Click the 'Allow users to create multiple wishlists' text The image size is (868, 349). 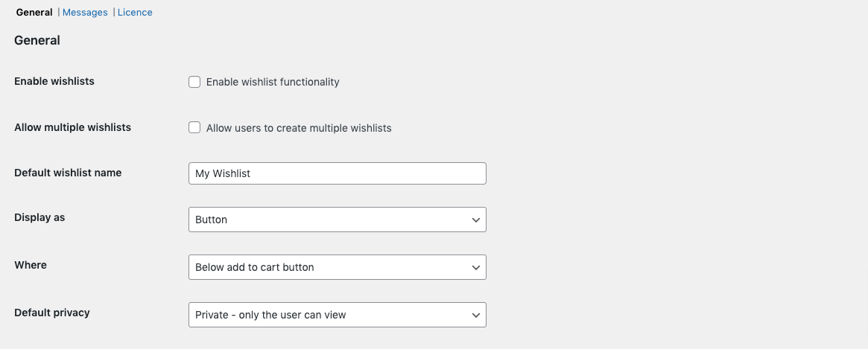coord(299,128)
